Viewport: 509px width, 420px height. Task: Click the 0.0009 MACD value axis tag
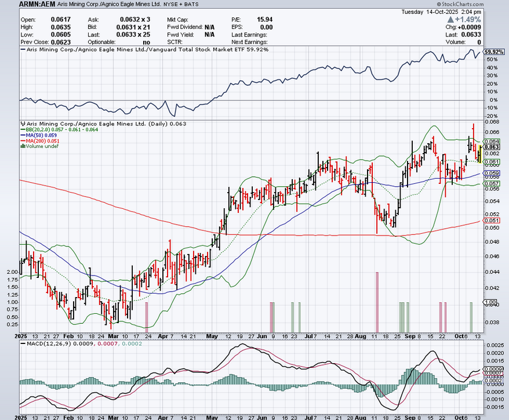pos(493,369)
